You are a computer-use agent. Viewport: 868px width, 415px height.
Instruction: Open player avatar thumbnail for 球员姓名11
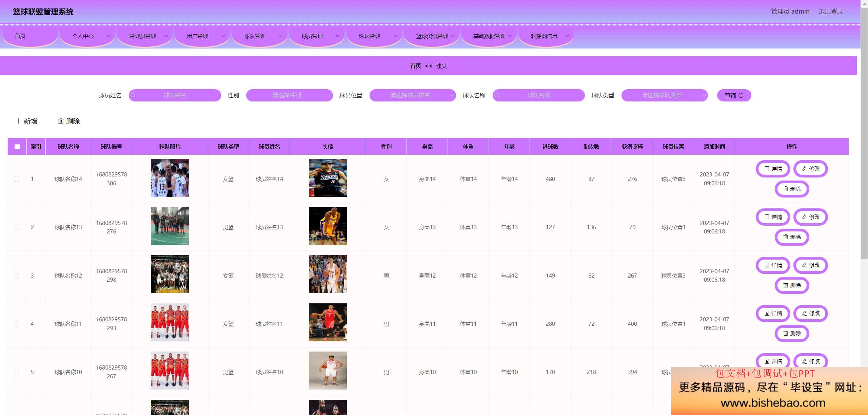(x=328, y=322)
